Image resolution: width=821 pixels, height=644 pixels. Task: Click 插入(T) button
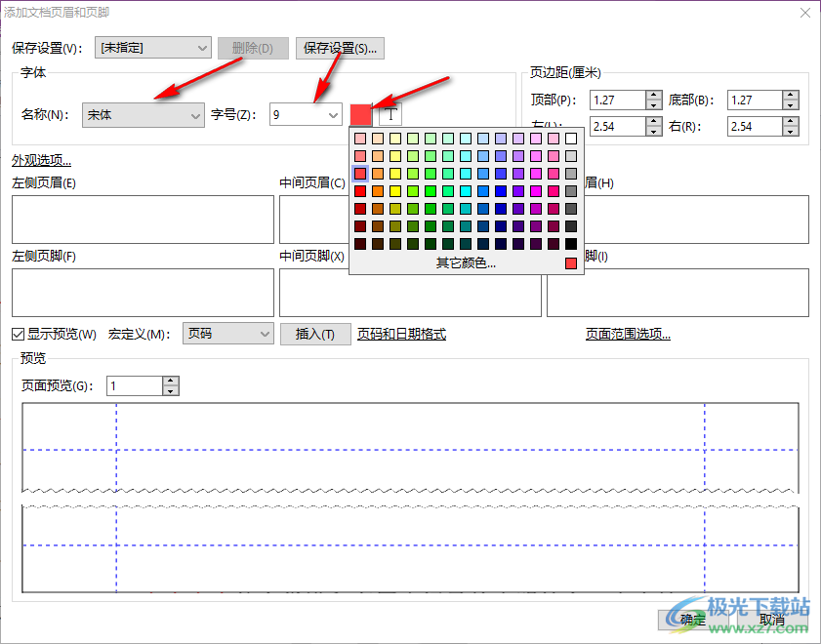point(315,335)
